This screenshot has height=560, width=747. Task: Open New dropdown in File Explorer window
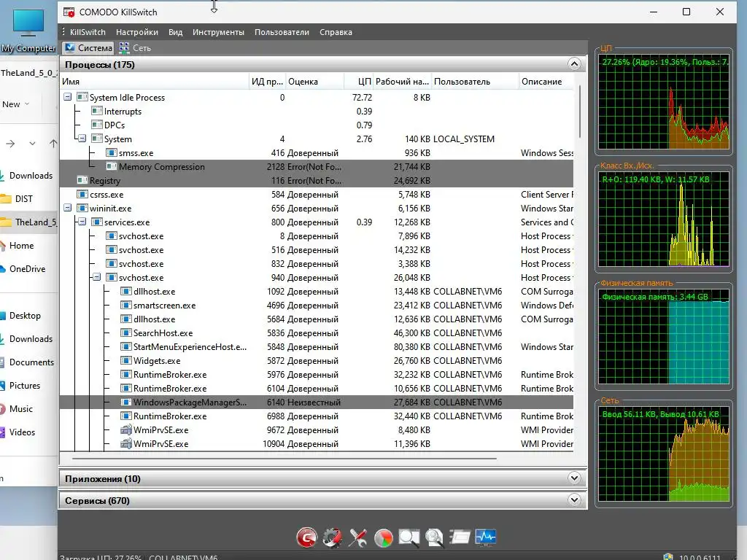(16, 104)
